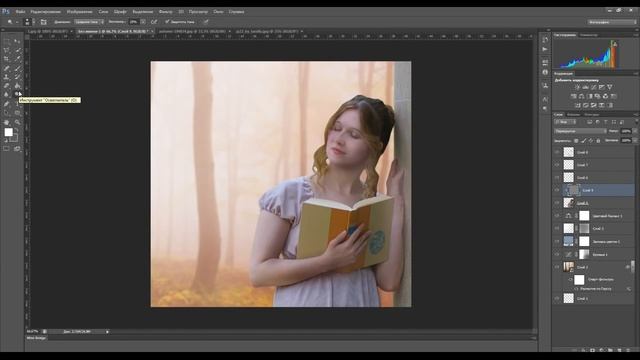Viewport: 640px width, 360px height.
Task: Open the layer styles fx menu
Action: coord(583,350)
